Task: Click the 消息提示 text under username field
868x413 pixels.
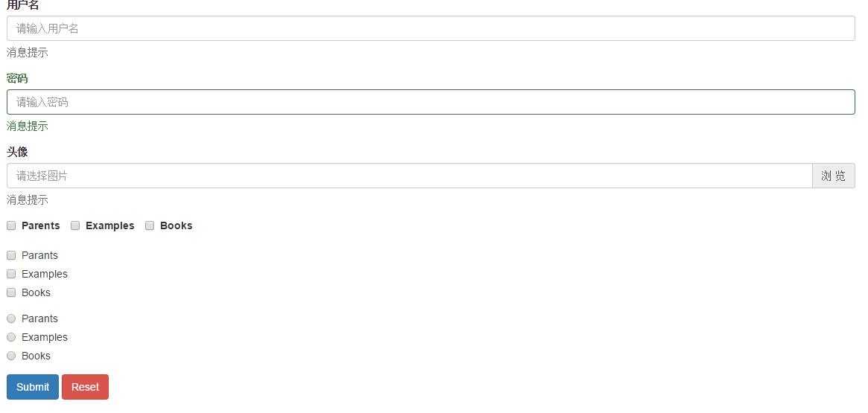Action: (27, 53)
